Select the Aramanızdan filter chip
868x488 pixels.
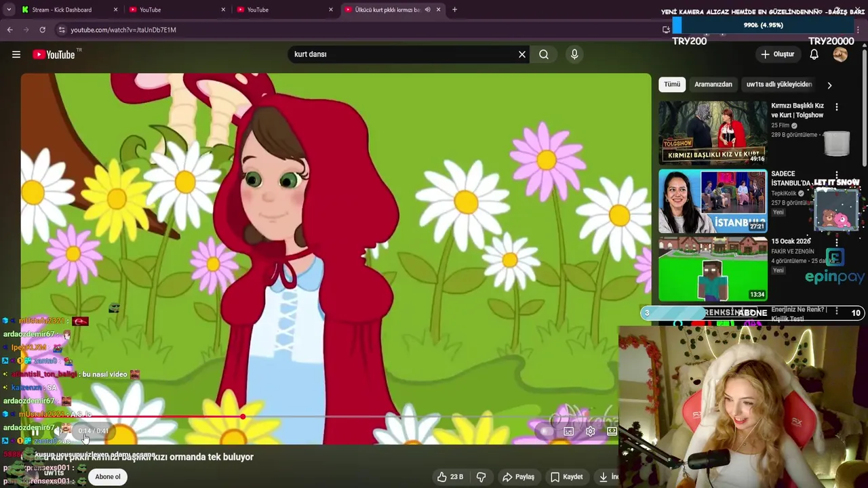click(x=713, y=85)
